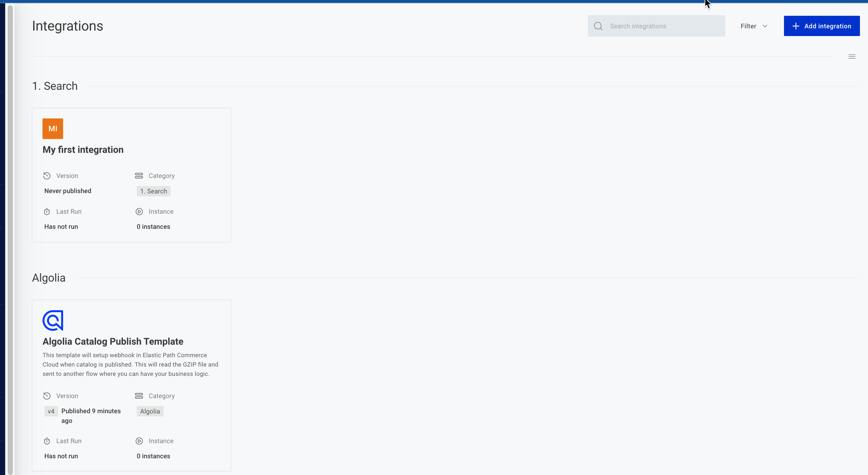868x475 pixels.
Task: Click the search integrations input field
Action: 656,26
